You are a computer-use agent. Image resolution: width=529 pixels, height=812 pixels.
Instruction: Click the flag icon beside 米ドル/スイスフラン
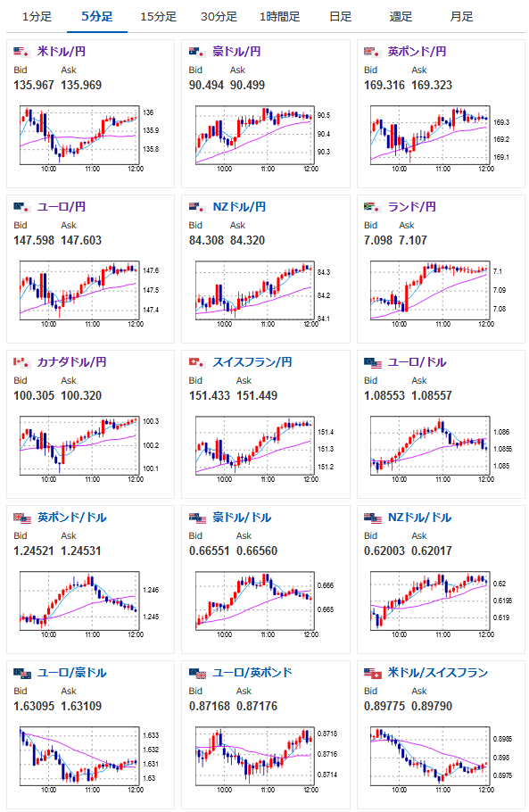(372, 673)
